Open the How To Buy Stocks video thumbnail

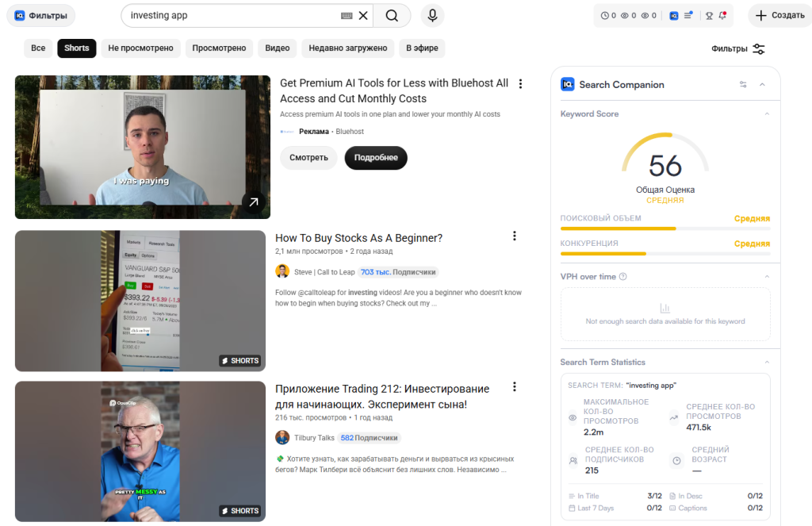(140, 301)
